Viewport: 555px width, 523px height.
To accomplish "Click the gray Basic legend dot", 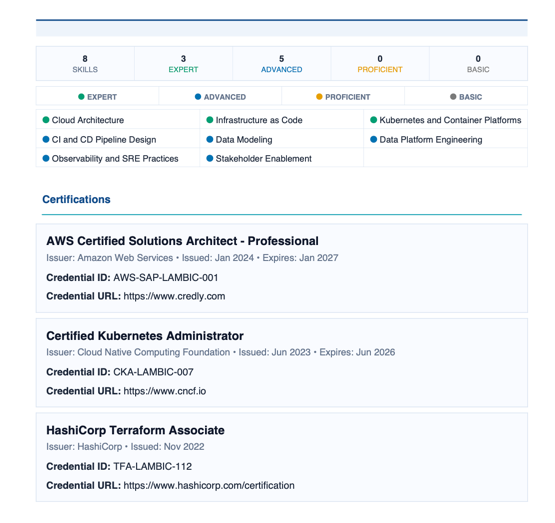I will (453, 97).
